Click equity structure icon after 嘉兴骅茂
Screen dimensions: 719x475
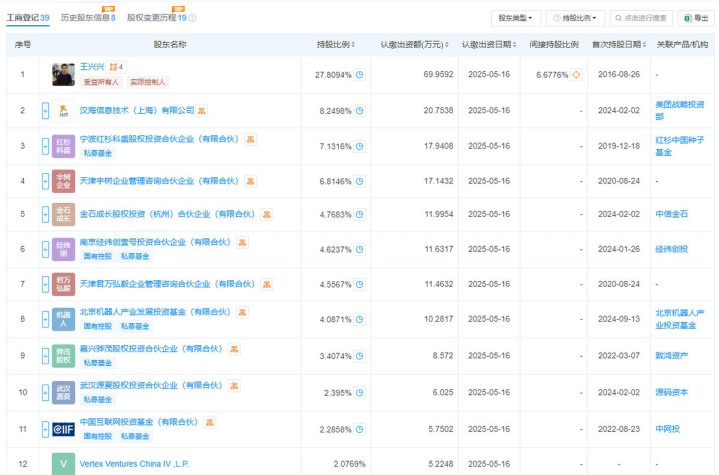pos(234,349)
